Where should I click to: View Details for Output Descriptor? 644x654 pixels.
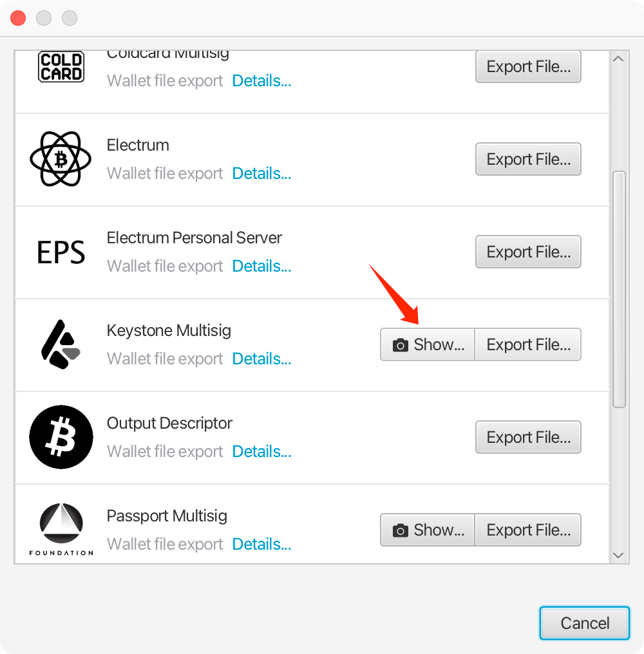pos(261,452)
